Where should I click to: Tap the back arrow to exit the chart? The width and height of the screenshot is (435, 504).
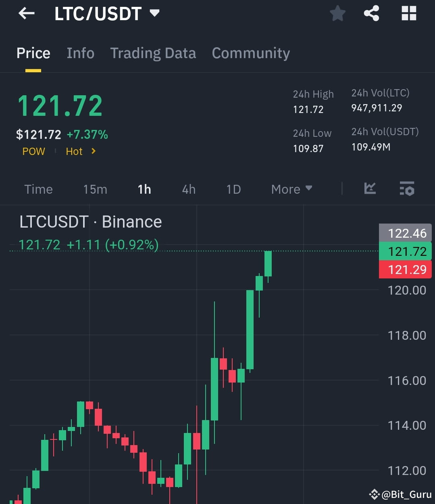26,13
